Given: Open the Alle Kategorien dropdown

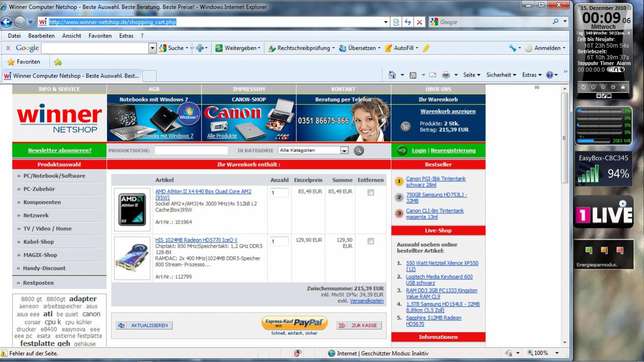Looking at the screenshot, I should click(x=313, y=151).
